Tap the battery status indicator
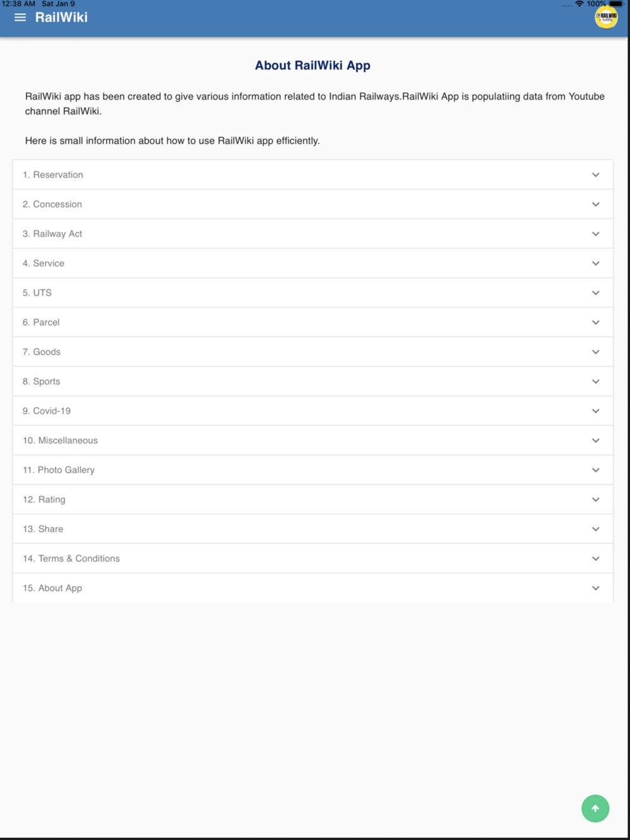 click(616, 4)
